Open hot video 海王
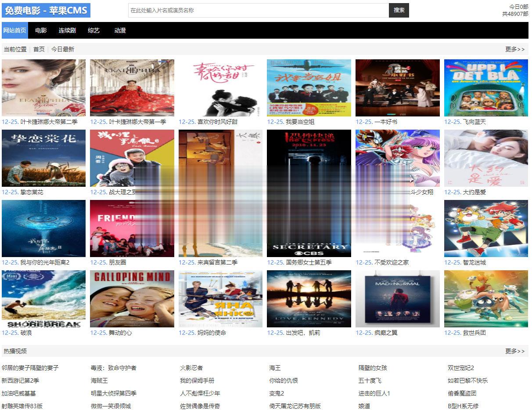The width and height of the screenshot is (532, 410). point(275,368)
